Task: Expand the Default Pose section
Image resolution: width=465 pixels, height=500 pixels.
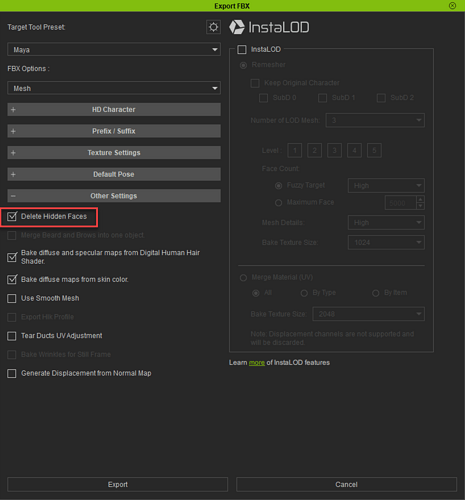Action: coord(114,174)
